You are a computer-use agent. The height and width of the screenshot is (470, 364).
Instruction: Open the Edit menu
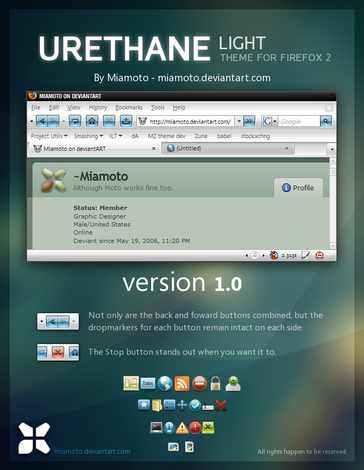pyautogui.click(x=54, y=107)
